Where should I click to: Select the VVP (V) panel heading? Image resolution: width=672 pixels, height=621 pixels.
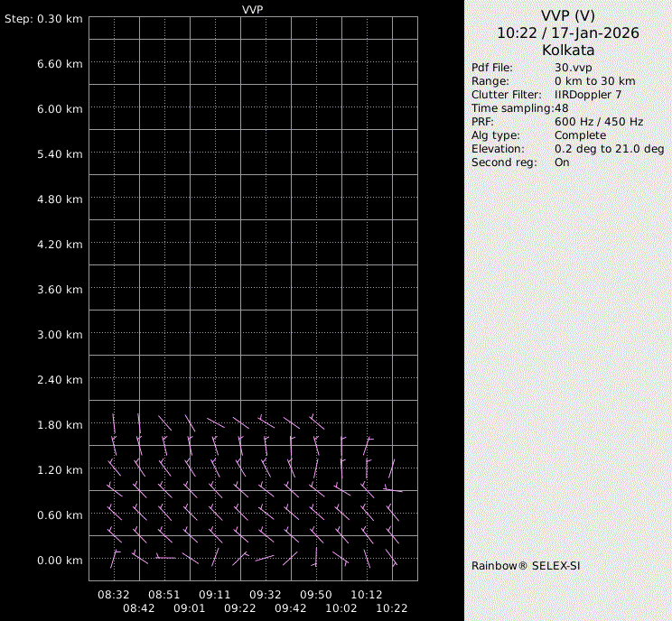click(567, 15)
